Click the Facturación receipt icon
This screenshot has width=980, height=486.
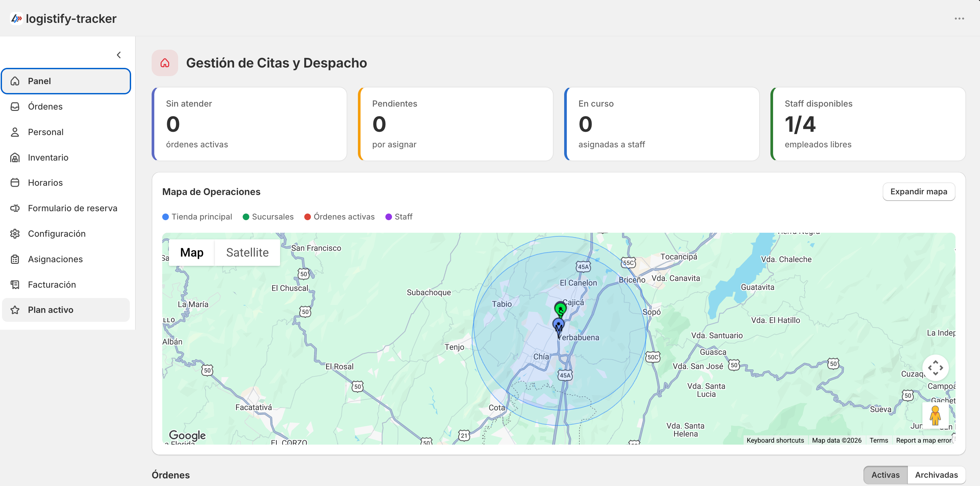tap(15, 284)
